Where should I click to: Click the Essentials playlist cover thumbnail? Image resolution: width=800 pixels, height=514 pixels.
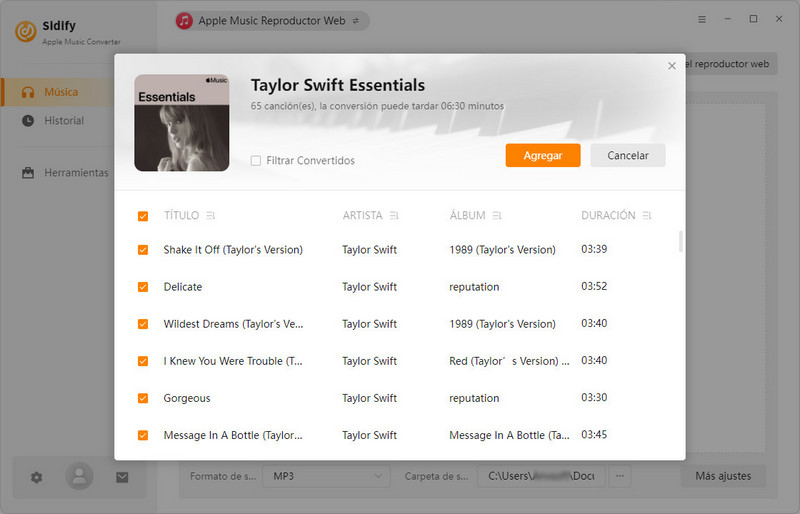tap(182, 123)
